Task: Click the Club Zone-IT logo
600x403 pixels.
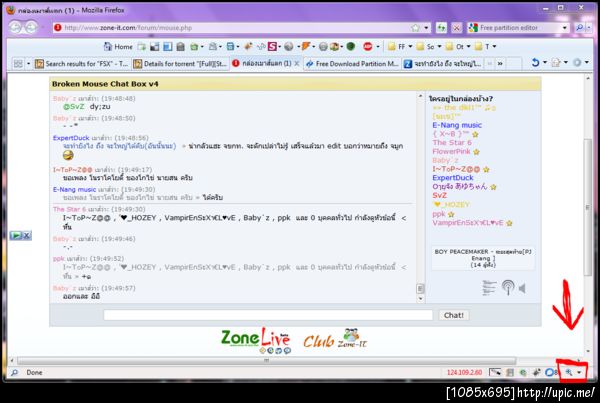Action: tap(335, 339)
